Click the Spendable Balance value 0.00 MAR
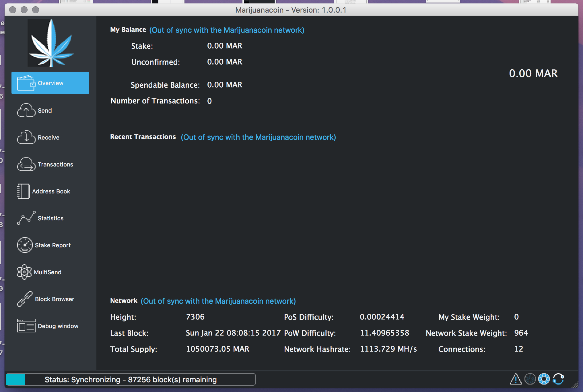Viewport: 583px width, 392px height. 225,85
